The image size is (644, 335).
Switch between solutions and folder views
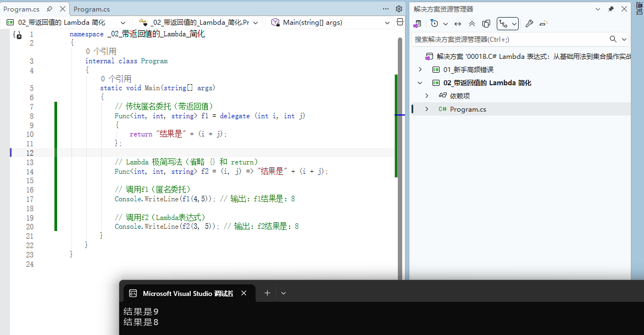[417, 24]
